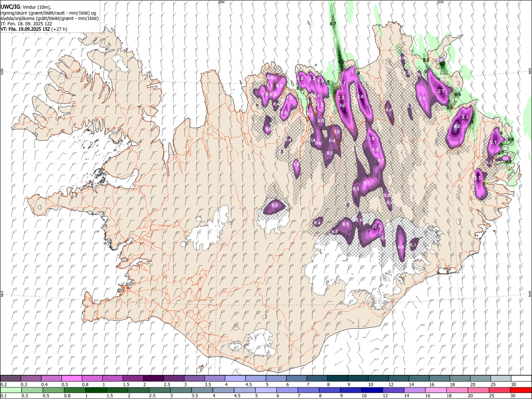Click the pale mint green swatch above the 0.1 label

[x=11, y=390]
